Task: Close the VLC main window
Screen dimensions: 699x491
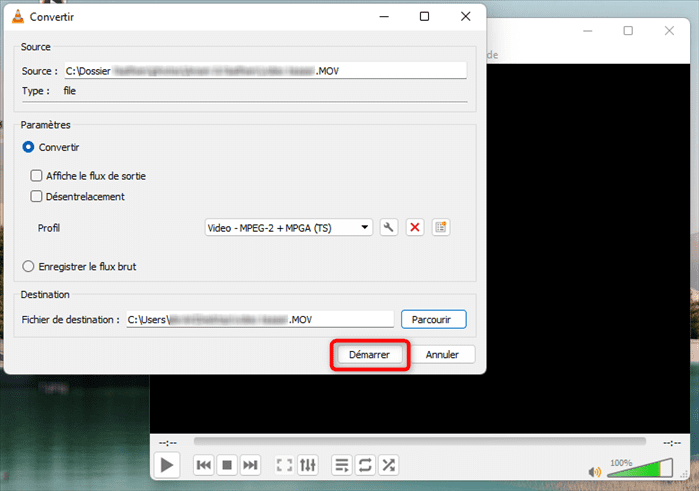Action: 669,31
